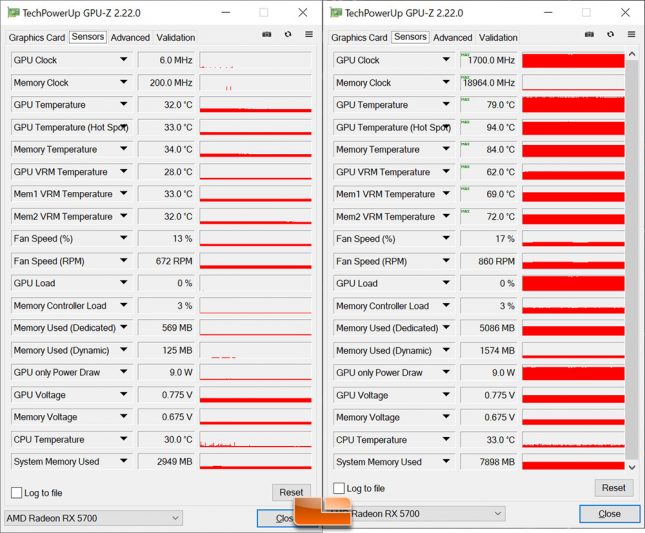Click screenshot camera icon in left GPU-Z window
645x533 pixels.
click(x=267, y=34)
